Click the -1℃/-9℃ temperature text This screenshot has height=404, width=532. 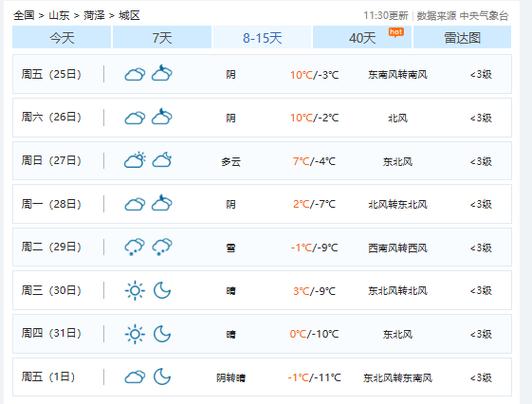315,248
